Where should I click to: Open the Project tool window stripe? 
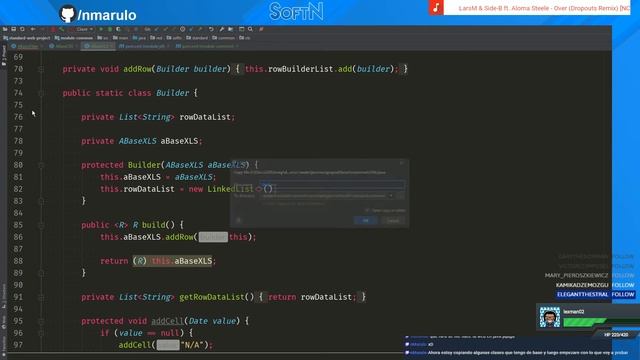click(x=4, y=55)
